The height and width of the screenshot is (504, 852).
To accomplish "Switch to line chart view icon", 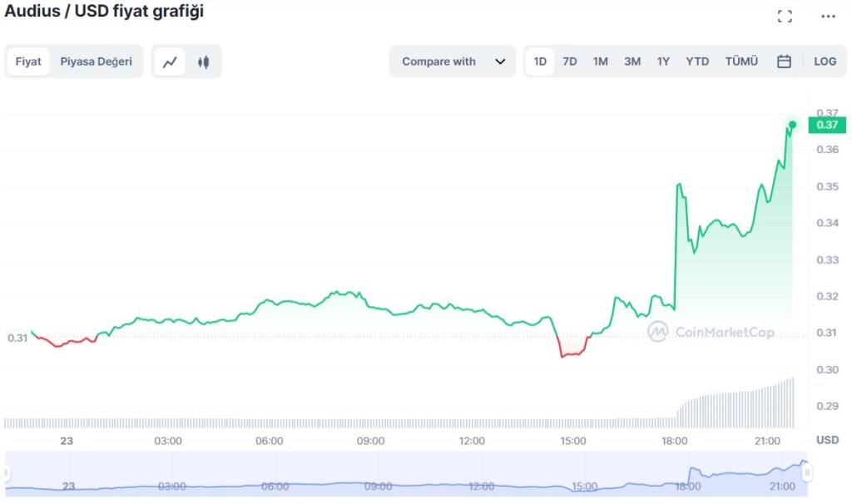I will (x=170, y=62).
